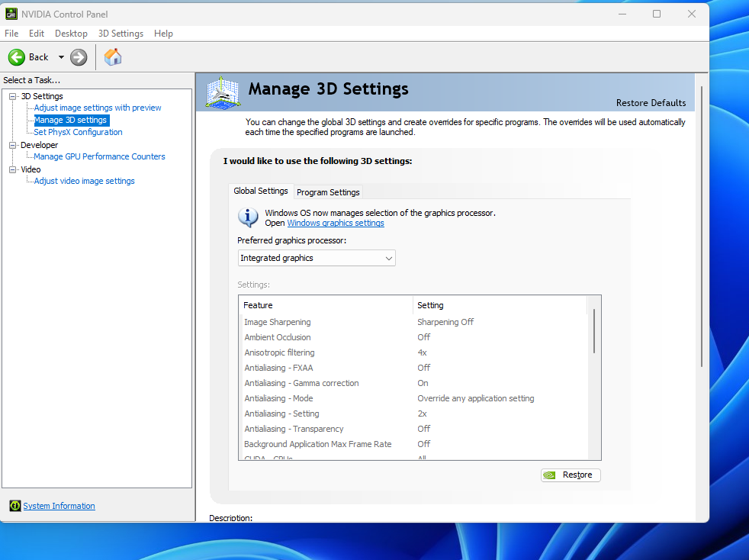Click the 3D Settings tree label
Image resolution: width=749 pixels, height=560 pixels.
(41, 96)
